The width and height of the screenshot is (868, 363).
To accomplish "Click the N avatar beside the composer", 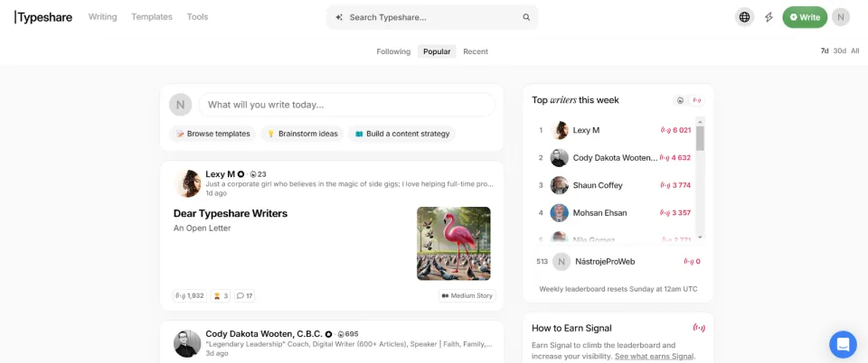I will pyautogui.click(x=181, y=105).
